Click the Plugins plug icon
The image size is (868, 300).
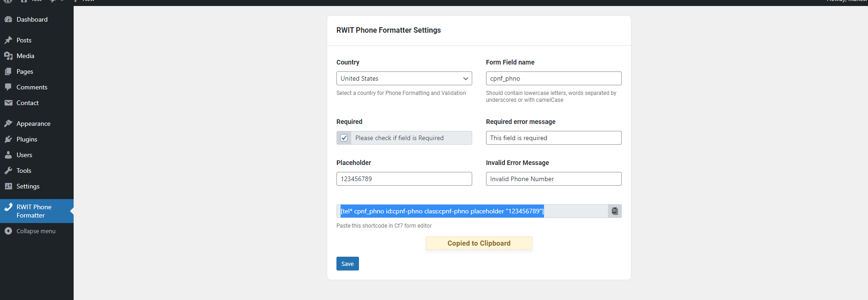[x=8, y=139]
